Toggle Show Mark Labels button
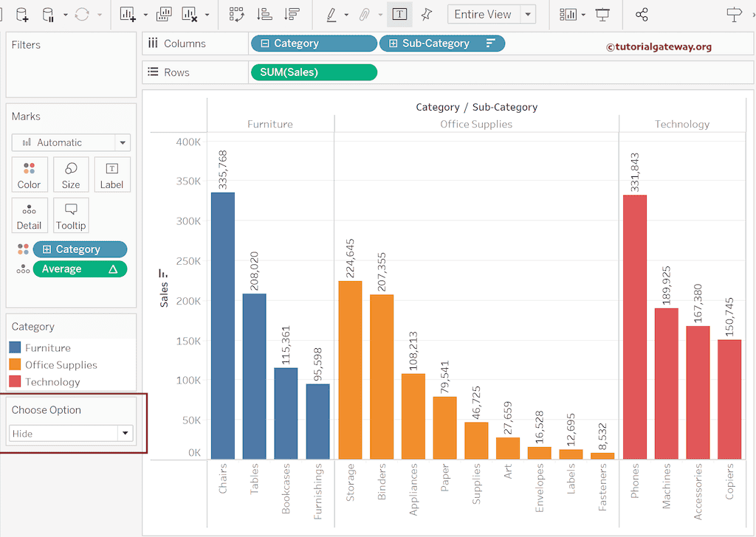Image resolution: width=756 pixels, height=537 pixels. click(x=399, y=15)
